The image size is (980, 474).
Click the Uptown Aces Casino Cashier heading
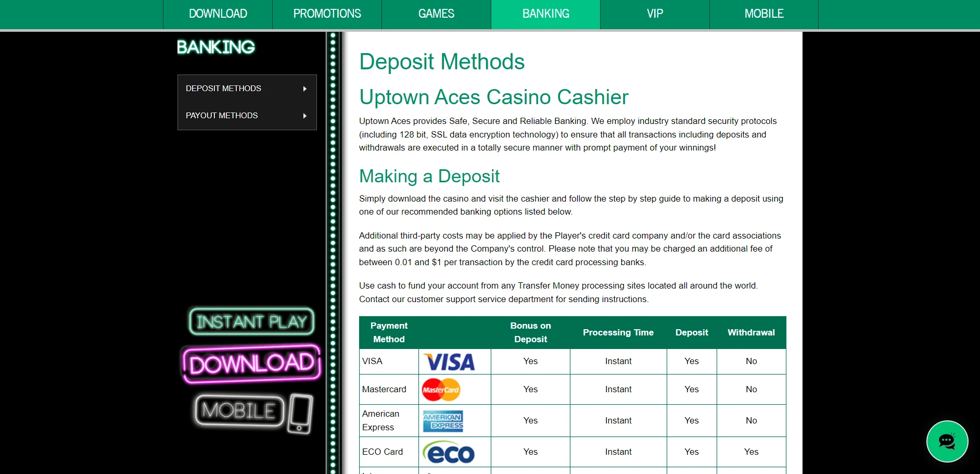click(x=494, y=97)
